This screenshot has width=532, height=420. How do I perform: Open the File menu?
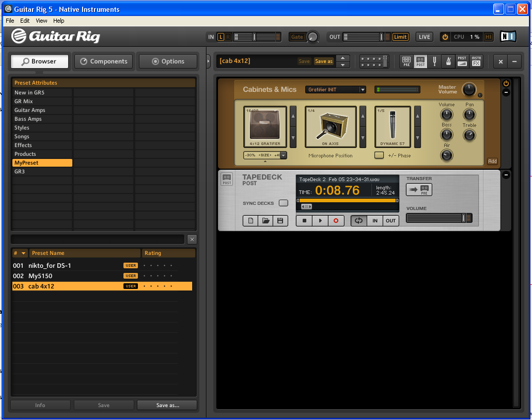click(10, 21)
